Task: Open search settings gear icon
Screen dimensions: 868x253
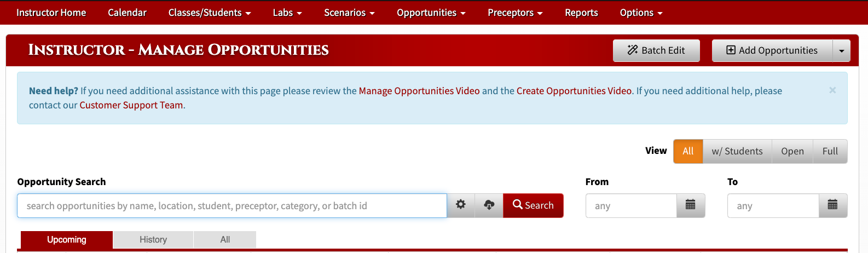Action: pos(461,205)
